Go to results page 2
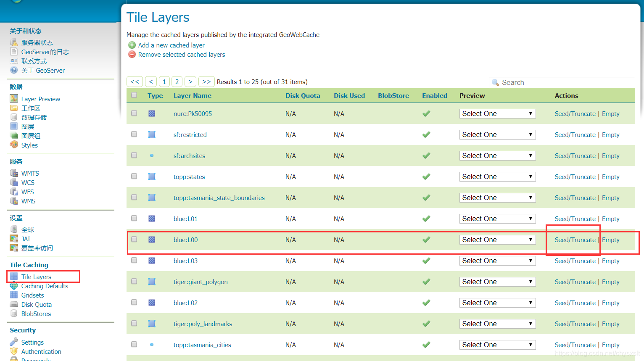The height and width of the screenshot is (361, 644). tap(177, 82)
